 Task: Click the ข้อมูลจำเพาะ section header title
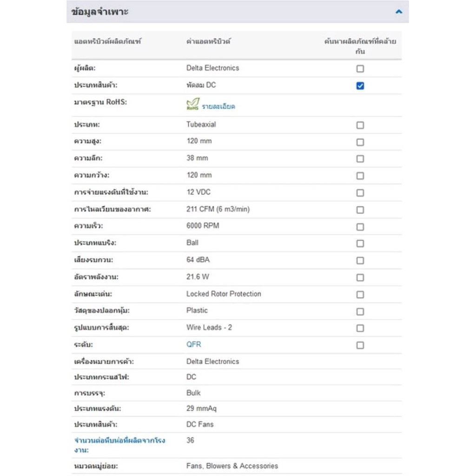tap(100, 12)
